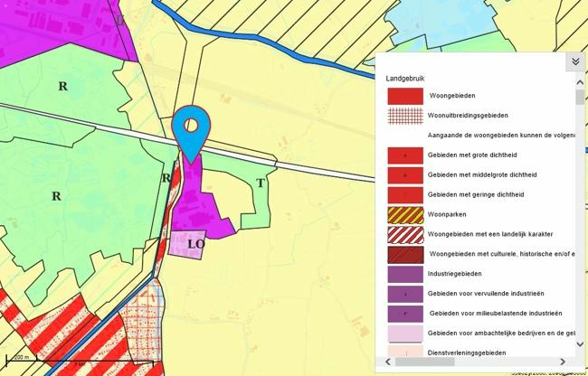The image size is (588, 376).
Task: Click the vervuilende industrieën swatch
Action: pos(405,294)
